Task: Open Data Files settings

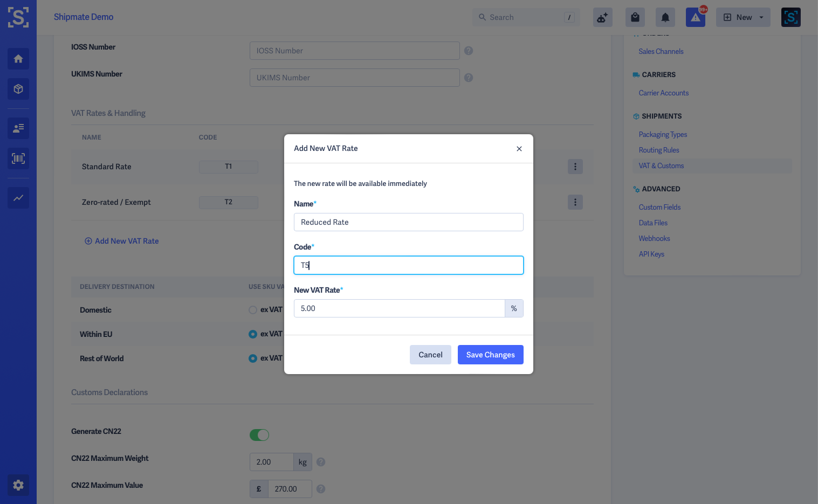Action: coord(653,223)
